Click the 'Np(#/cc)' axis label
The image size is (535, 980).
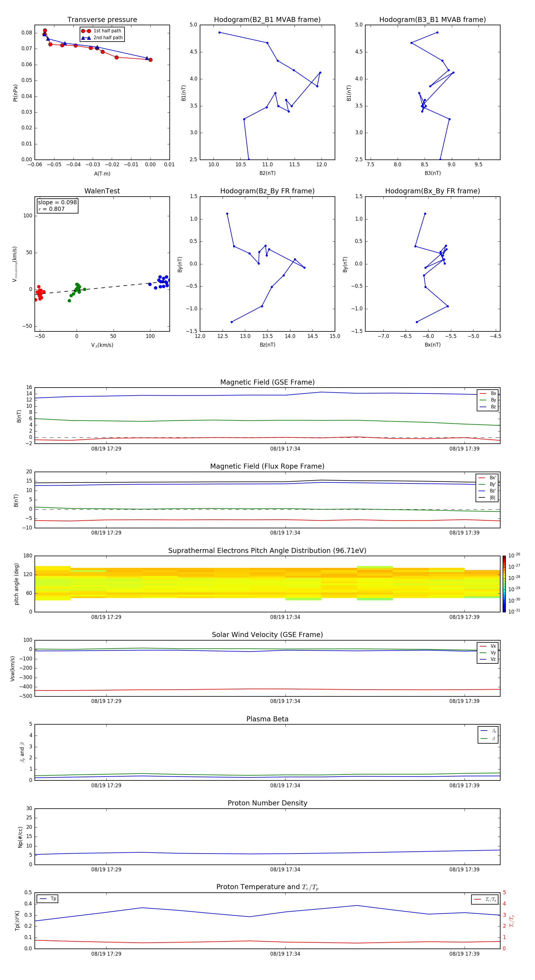20,837
